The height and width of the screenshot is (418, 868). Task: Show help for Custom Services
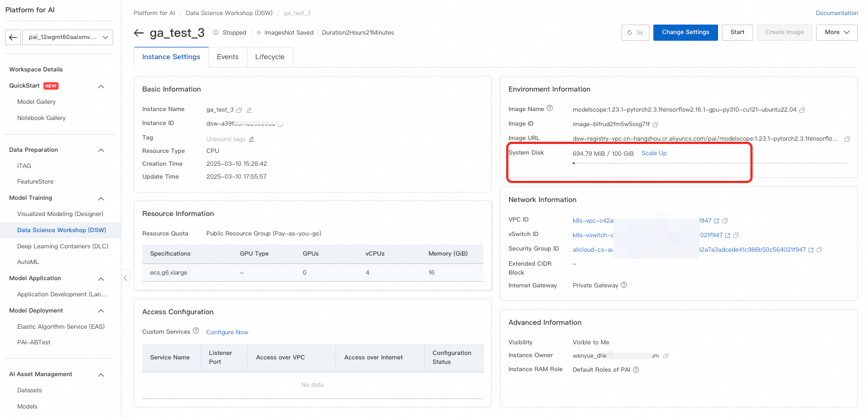click(x=196, y=331)
